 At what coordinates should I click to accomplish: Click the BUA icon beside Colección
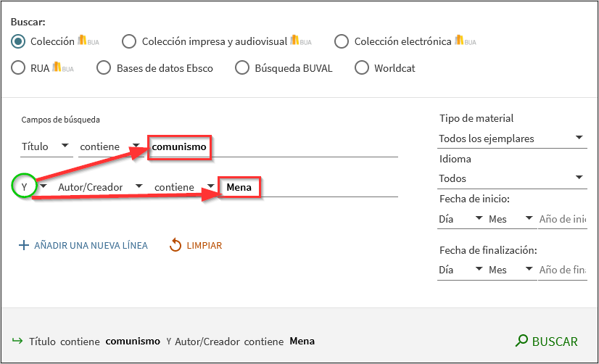[x=88, y=41]
